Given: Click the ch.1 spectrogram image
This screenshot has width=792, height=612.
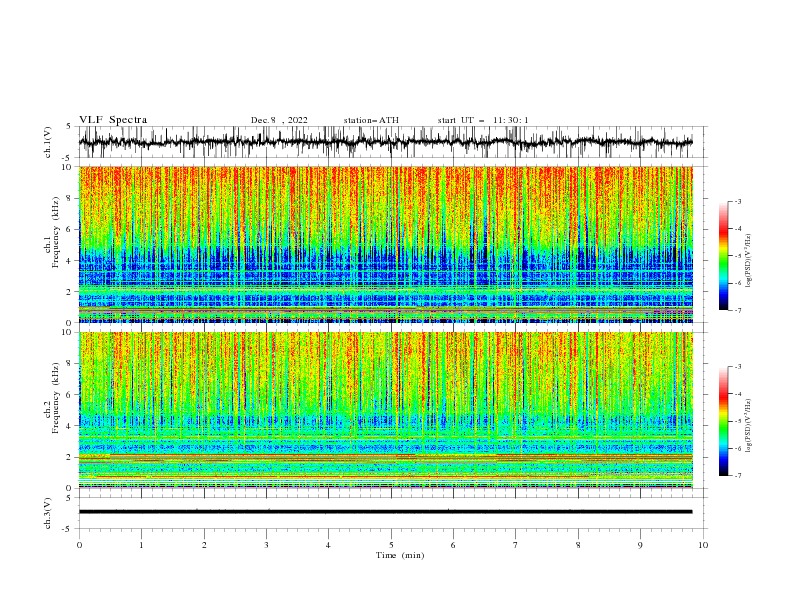Looking at the screenshot, I should 385,244.
